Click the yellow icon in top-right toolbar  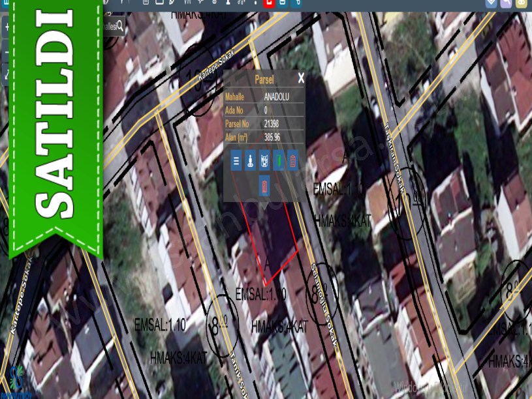tap(522, 3)
